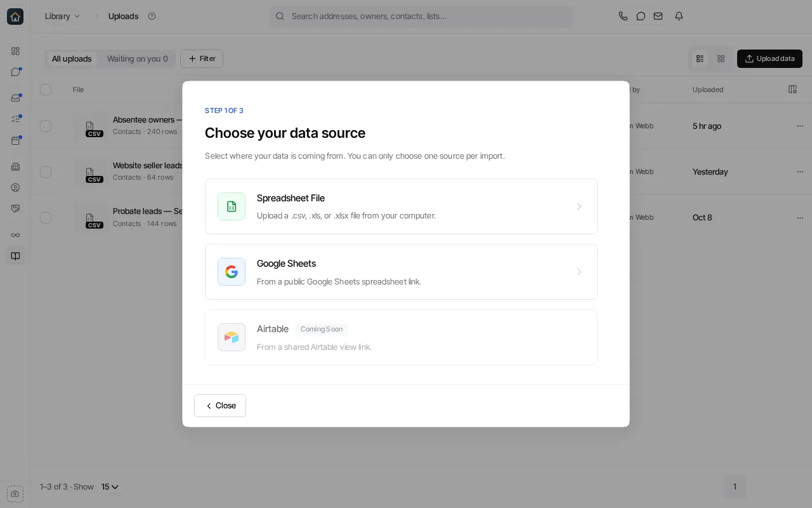Click CSV file icon for Absentee owners
The height and width of the screenshot is (508, 812).
tap(90, 126)
